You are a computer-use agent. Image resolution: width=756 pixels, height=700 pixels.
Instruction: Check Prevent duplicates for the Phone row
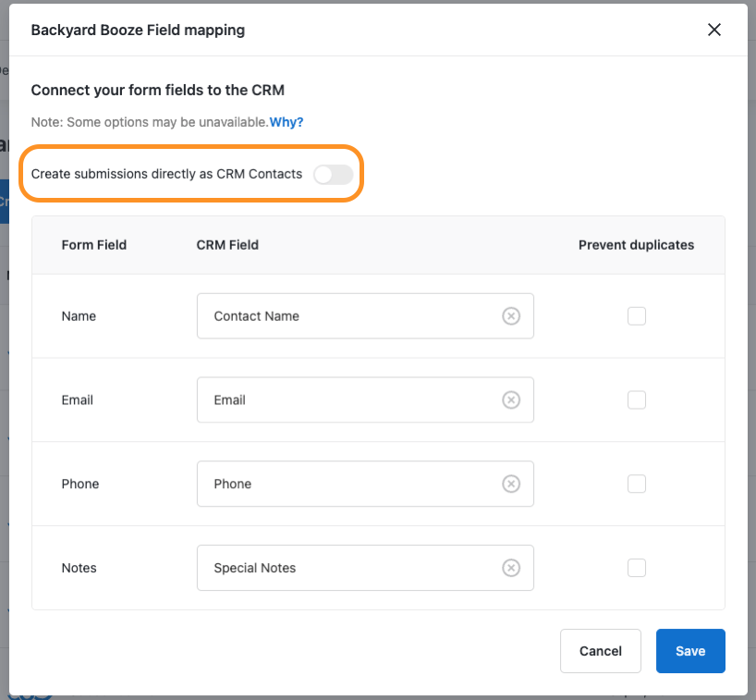(637, 484)
